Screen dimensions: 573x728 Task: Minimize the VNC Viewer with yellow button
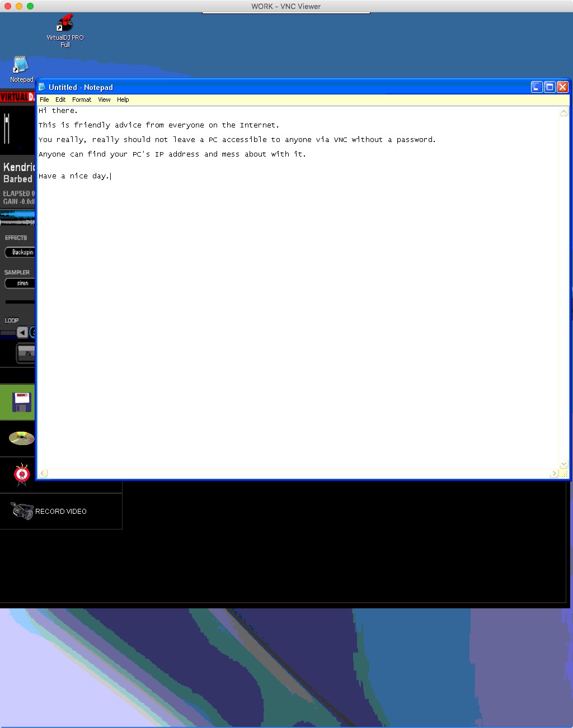tap(19, 6)
